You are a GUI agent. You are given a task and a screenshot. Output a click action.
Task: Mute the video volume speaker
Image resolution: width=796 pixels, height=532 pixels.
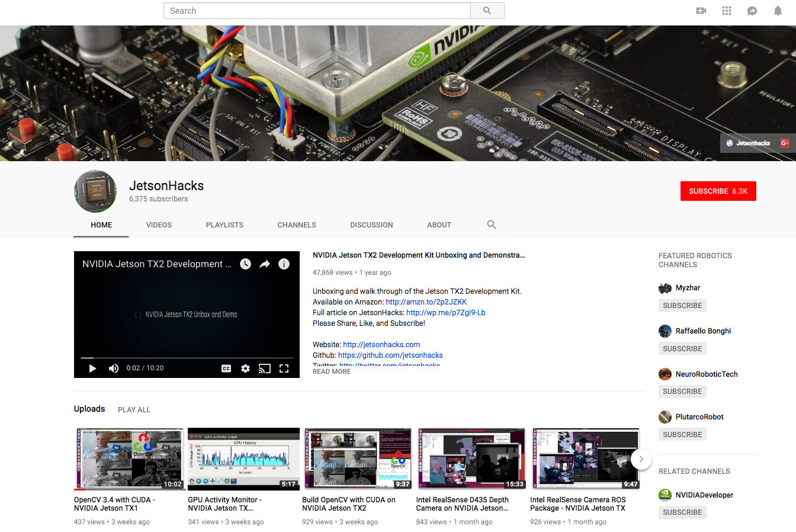click(113, 368)
